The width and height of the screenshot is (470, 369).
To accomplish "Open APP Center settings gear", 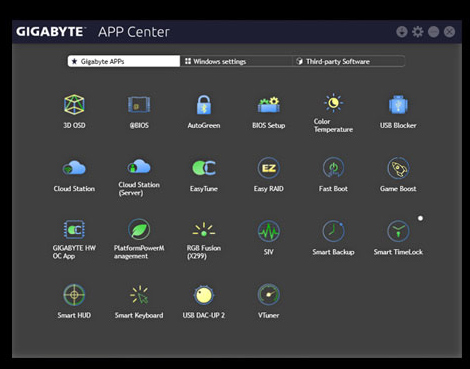I will pyautogui.click(x=418, y=32).
